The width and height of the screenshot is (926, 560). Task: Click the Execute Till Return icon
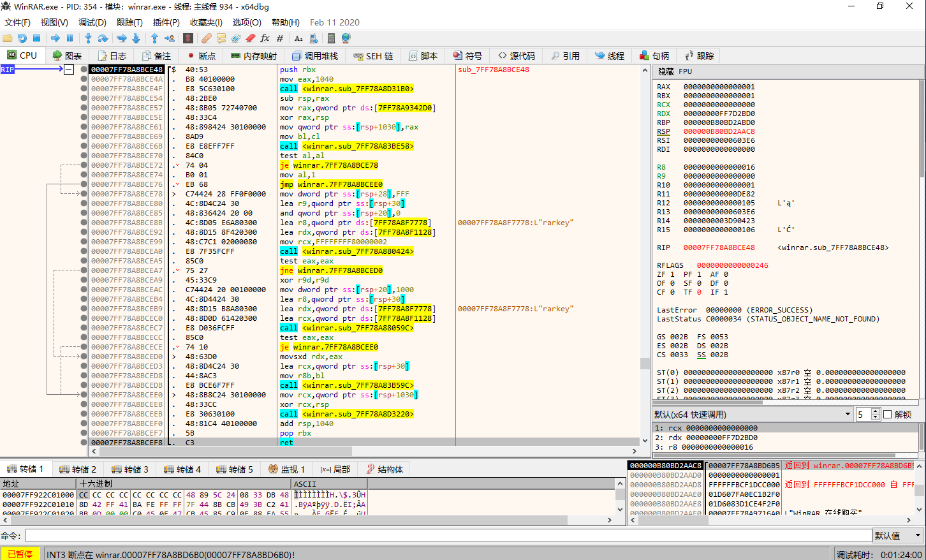click(x=154, y=38)
